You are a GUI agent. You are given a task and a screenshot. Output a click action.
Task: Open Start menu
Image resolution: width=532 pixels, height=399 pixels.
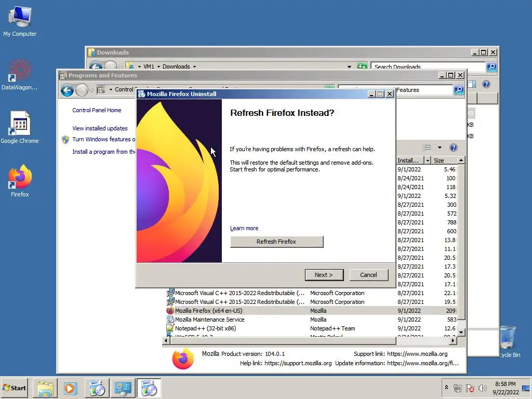[x=14, y=388]
